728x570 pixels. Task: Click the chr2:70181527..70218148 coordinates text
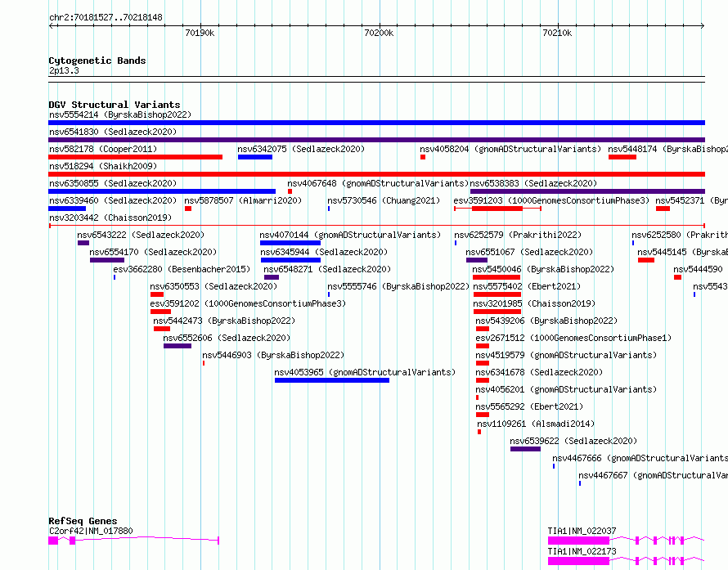pyautogui.click(x=106, y=17)
